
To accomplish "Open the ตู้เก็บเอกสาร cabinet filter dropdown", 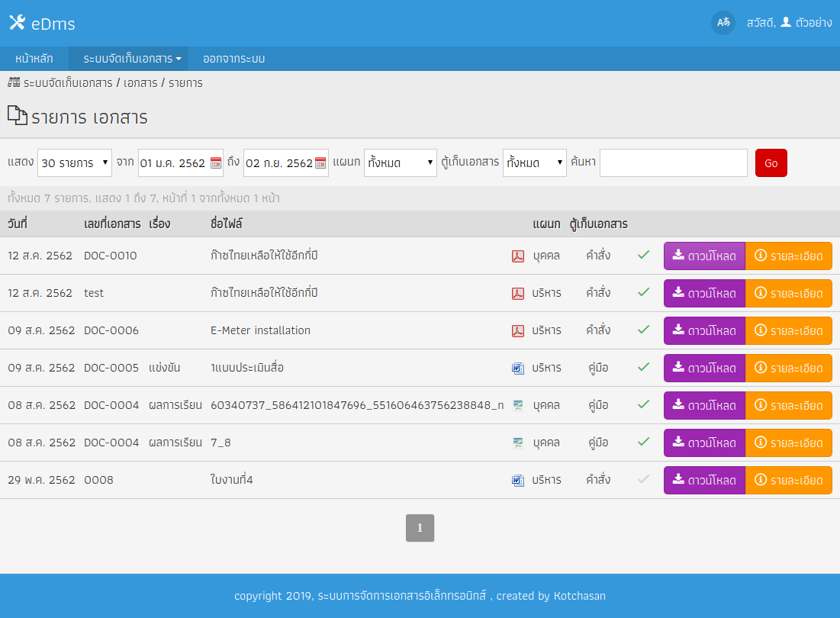I will pyautogui.click(x=534, y=163).
